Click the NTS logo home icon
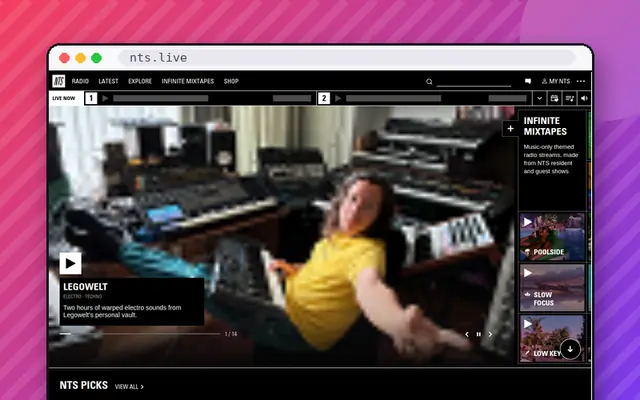 (59, 81)
